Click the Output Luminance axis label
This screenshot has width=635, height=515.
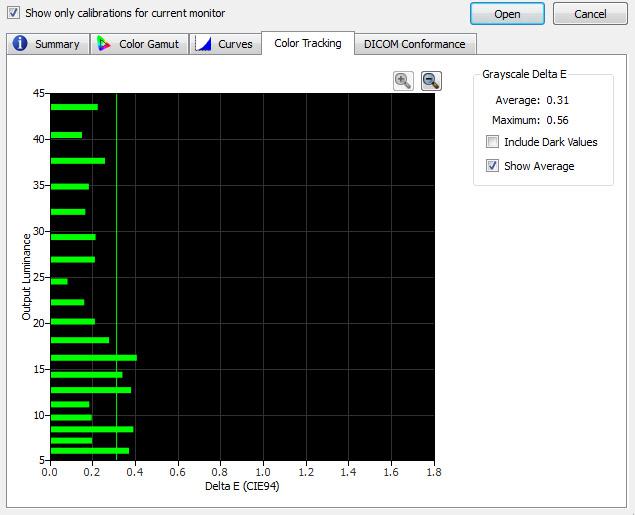pyautogui.click(x=26, y=277)
